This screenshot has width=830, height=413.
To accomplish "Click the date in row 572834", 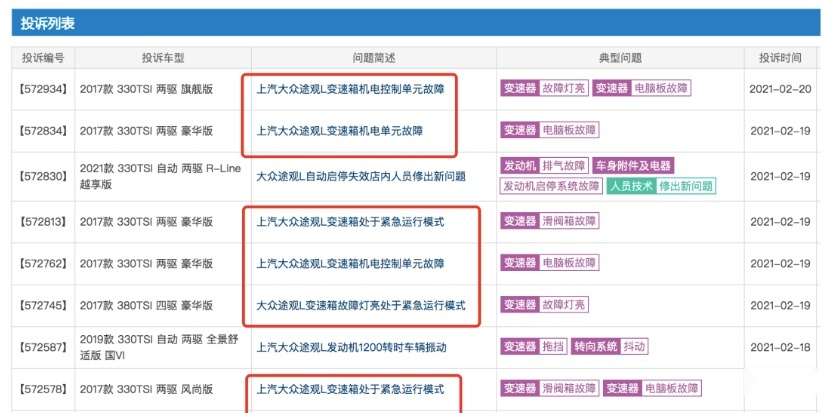I will point(780,131).
